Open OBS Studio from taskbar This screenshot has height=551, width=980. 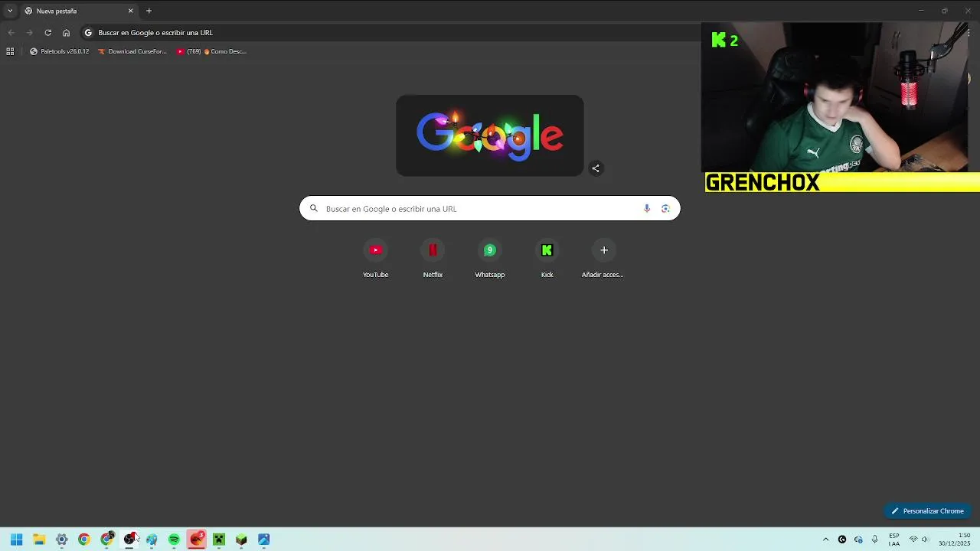[x=129, y=540]
